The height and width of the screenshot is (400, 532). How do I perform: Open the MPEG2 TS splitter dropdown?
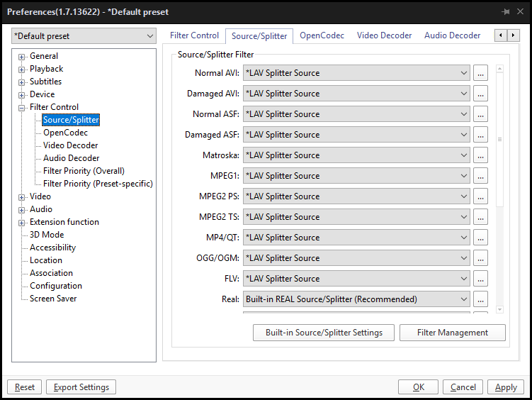pyautogui.click(x=356, y=217)
